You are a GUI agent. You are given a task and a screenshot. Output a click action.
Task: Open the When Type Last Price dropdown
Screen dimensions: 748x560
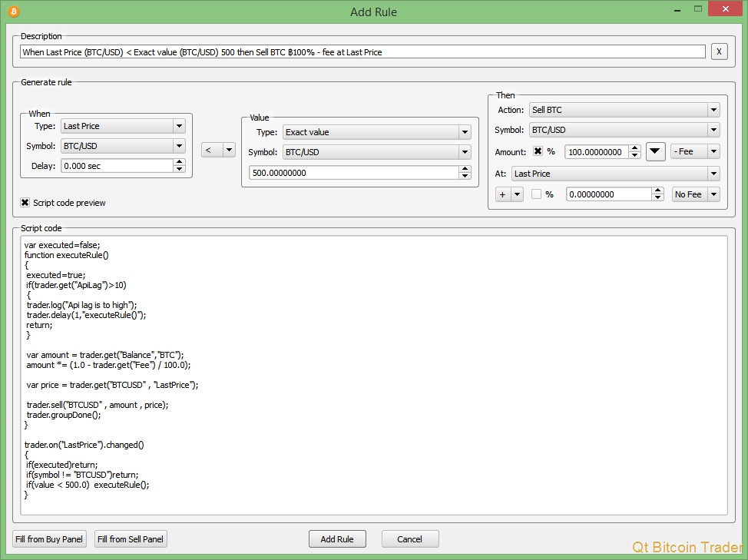(123, 126)
